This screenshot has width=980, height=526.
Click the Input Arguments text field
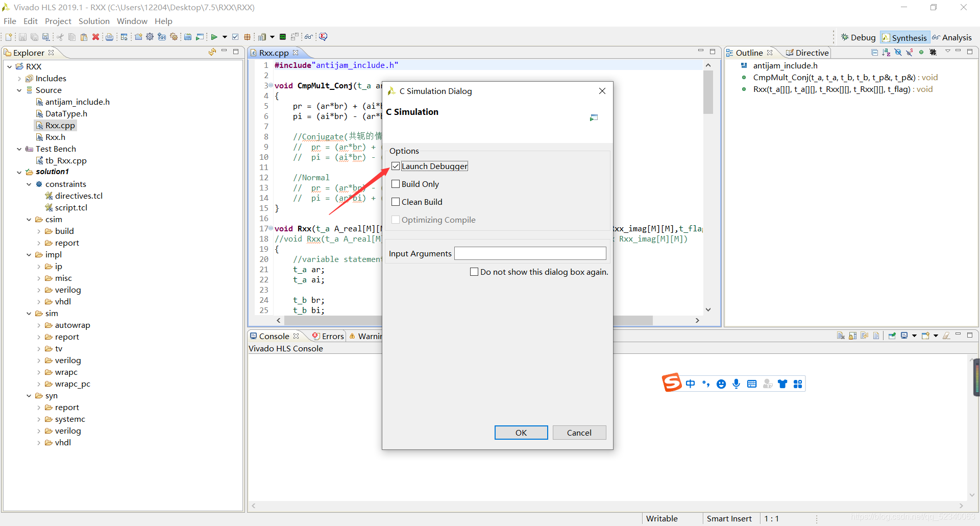coord(530,253)
